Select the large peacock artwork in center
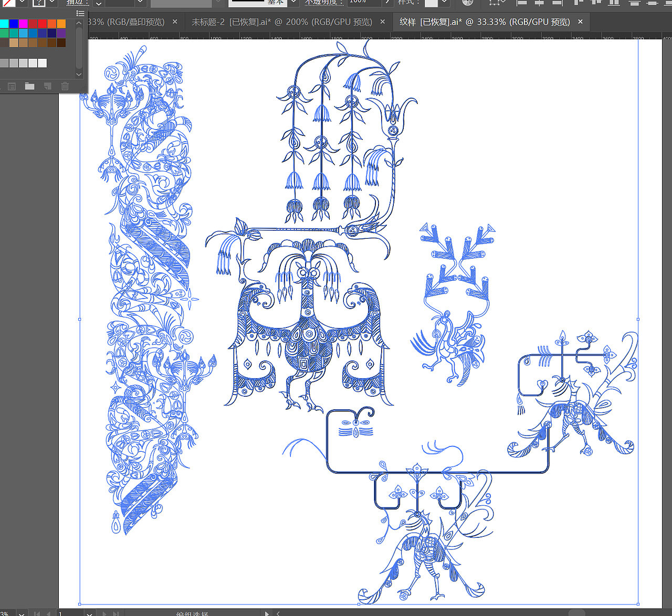Viewport: 672px width, 616px height. click(x=309, y=325)
